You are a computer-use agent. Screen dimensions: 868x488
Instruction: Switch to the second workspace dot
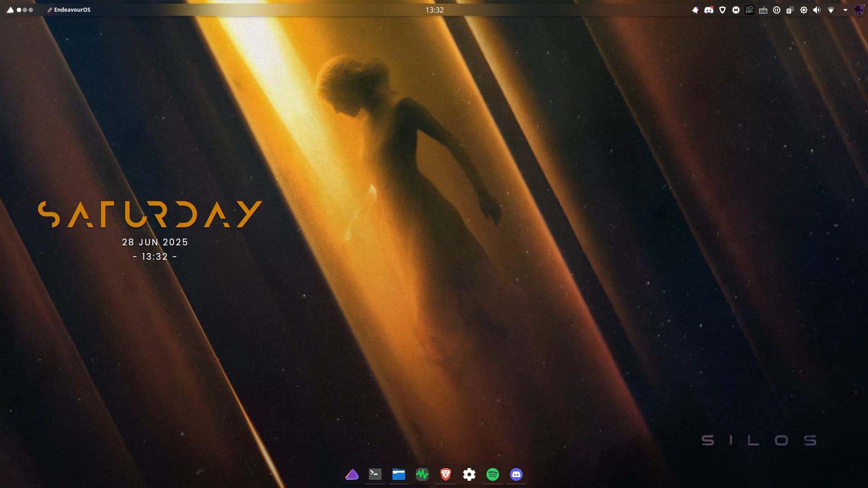click(x=25, y=10)
